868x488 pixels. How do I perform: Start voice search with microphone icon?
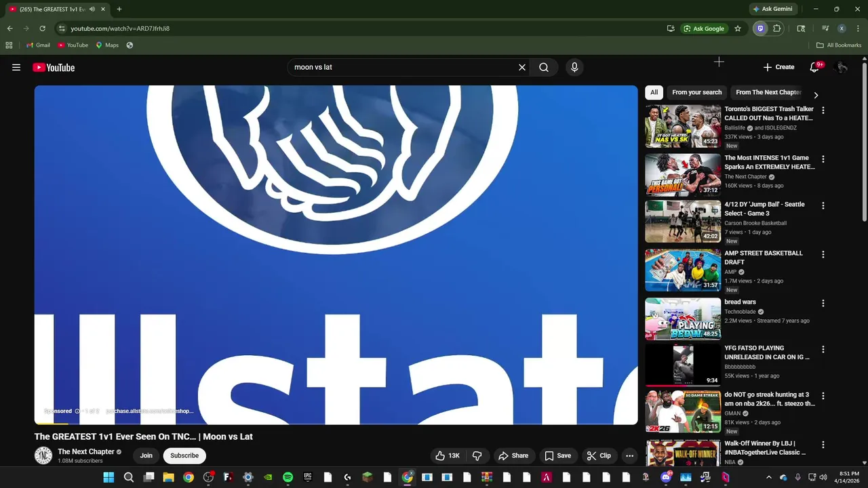[574, 67]
